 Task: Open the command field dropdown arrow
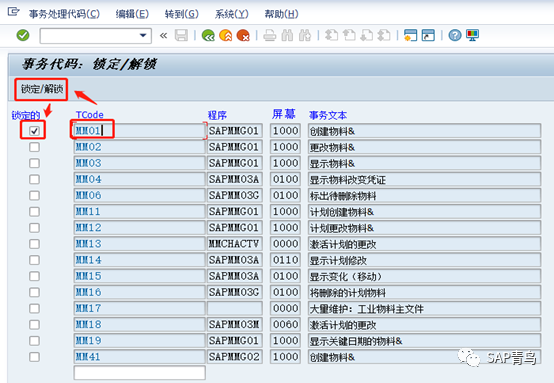143,35
